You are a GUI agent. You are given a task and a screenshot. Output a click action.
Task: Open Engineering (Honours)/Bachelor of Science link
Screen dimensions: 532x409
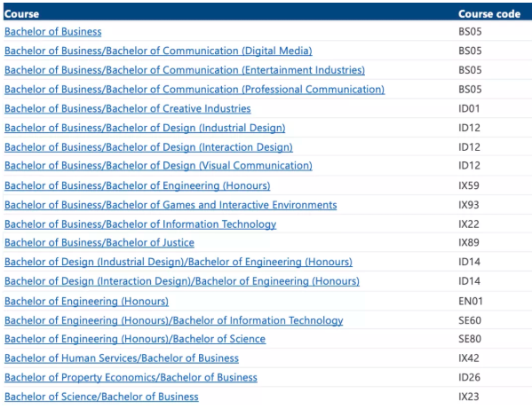tap(135, 339)
